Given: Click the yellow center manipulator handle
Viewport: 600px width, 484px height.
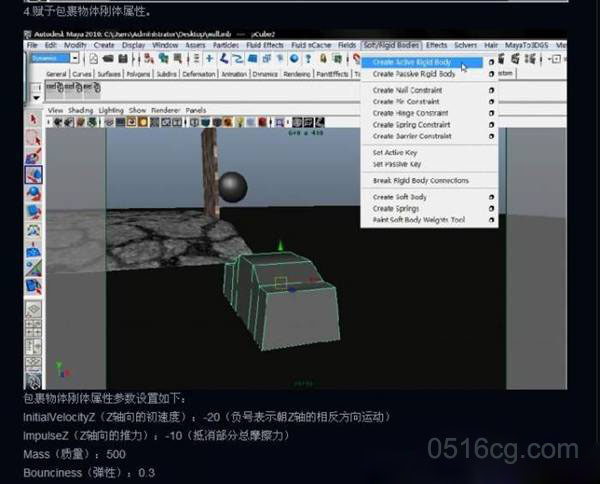Looking at the screenshot, I should 281,283.
